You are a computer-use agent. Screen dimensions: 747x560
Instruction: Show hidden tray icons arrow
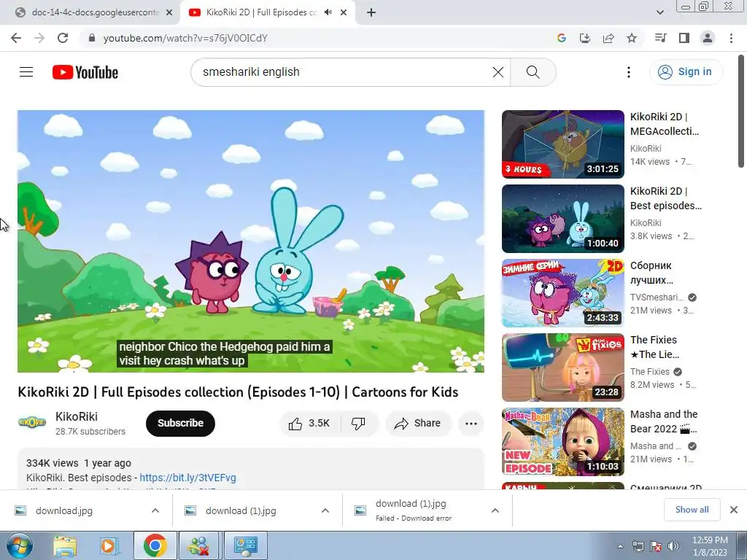point(620,546)
